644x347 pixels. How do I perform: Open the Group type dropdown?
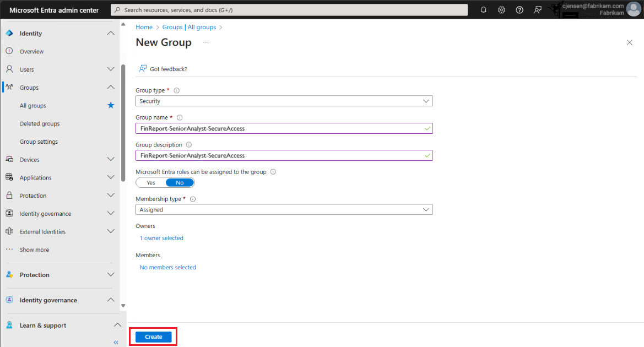284,101
